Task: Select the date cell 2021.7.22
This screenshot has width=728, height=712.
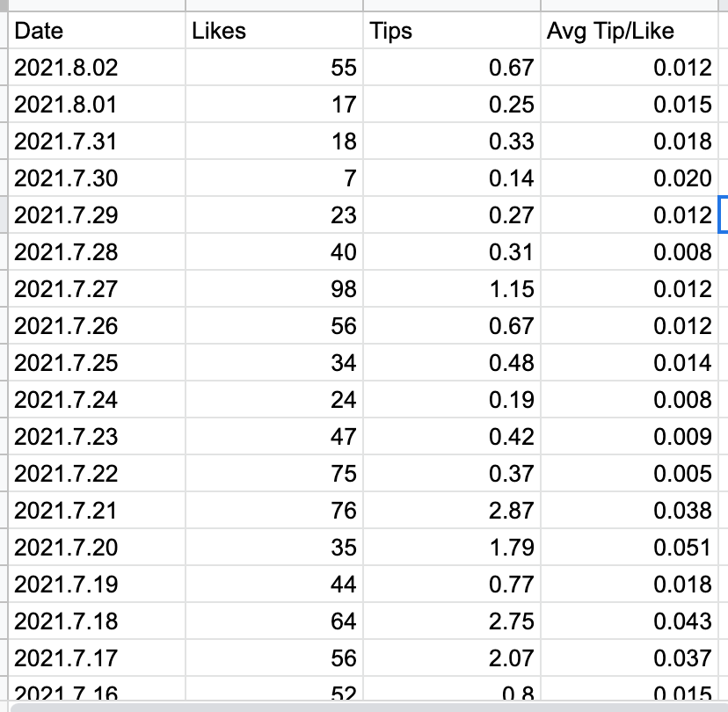Action: pos(97,474)
